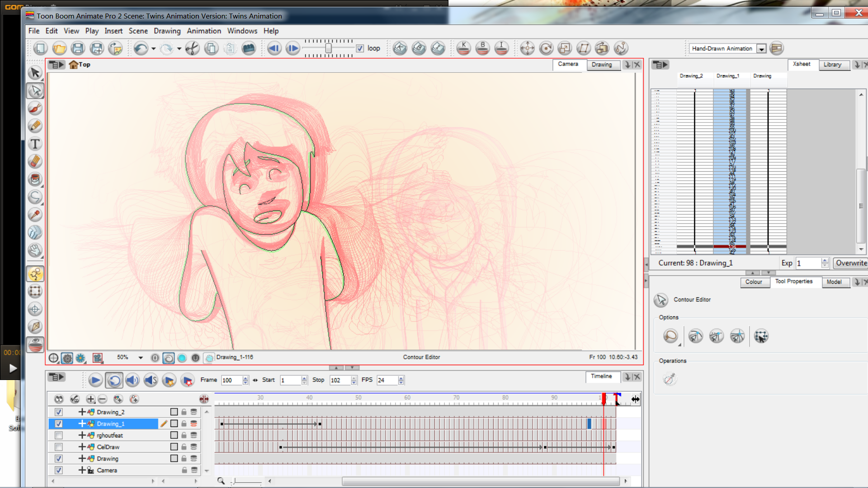Viewport: 868px width, 488px height.
Task: Click the Cut scissors icon
Action: point(193,48)
